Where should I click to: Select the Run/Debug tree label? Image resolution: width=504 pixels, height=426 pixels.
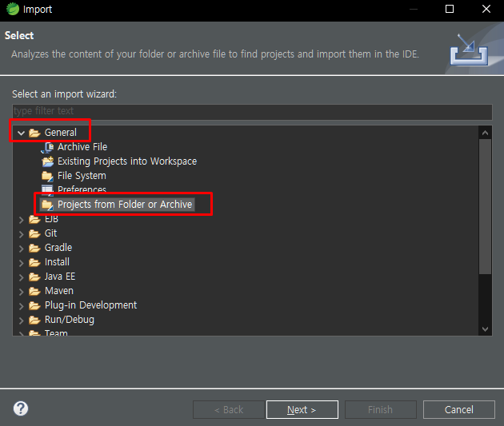(70, 320)
